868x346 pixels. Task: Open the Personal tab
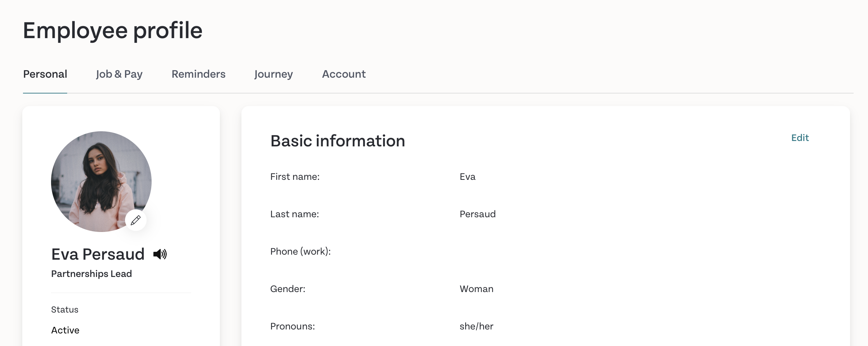point(45,74)
